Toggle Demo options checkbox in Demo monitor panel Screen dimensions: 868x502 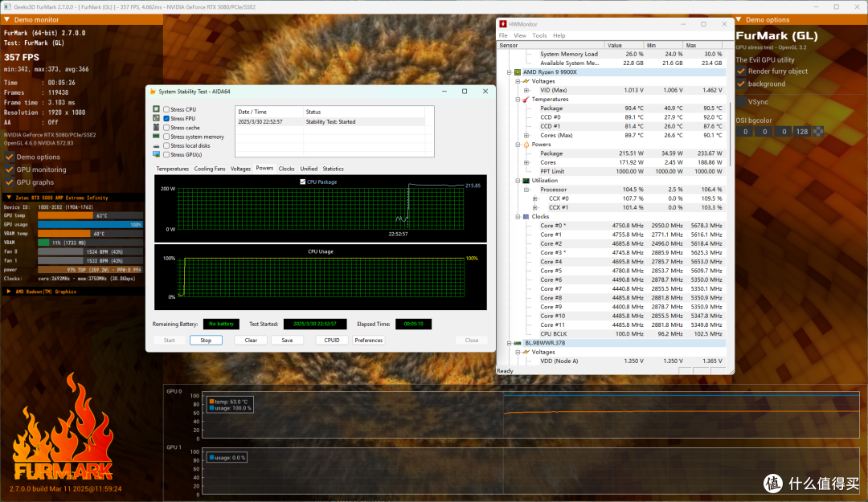coord(10,157)
